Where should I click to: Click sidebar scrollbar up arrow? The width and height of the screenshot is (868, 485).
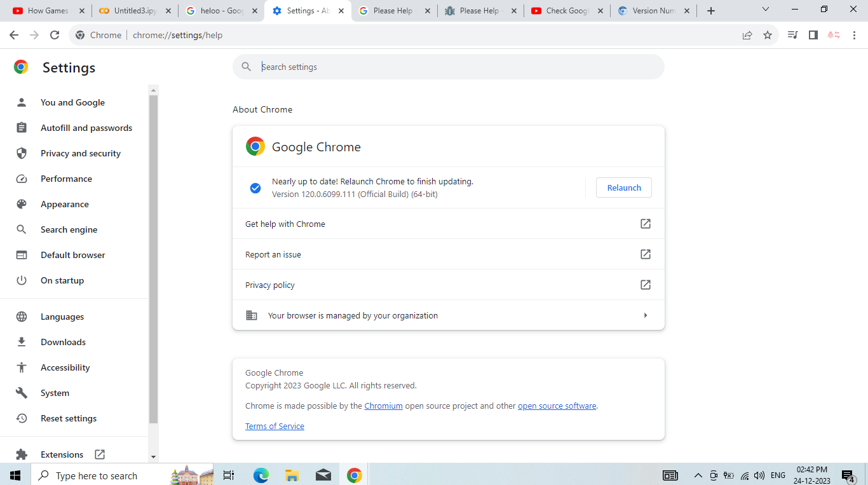tap(153, 90)
